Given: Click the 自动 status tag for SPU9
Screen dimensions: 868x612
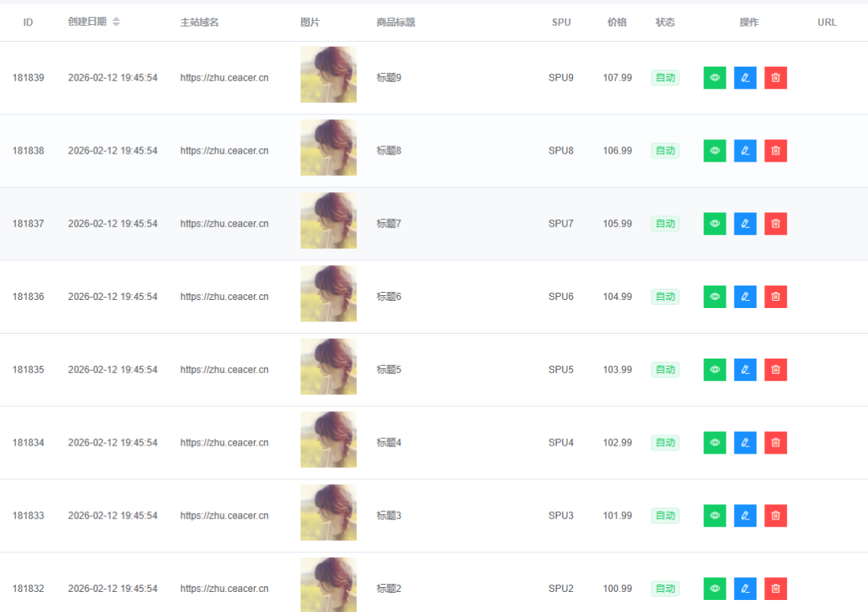Looking at the screenshot, I should [x=665, y=77].
